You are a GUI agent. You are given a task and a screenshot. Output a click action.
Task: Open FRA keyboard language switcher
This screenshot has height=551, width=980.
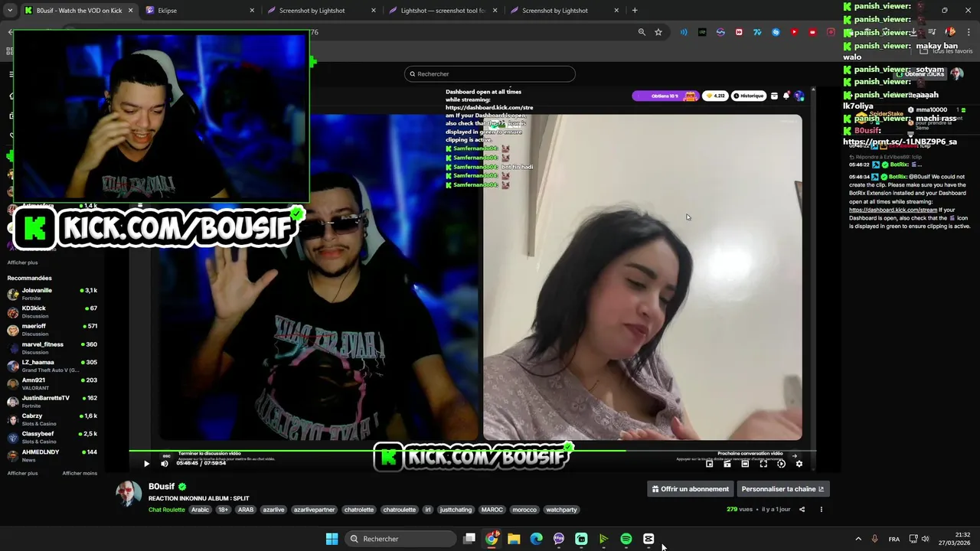[894, 539]
